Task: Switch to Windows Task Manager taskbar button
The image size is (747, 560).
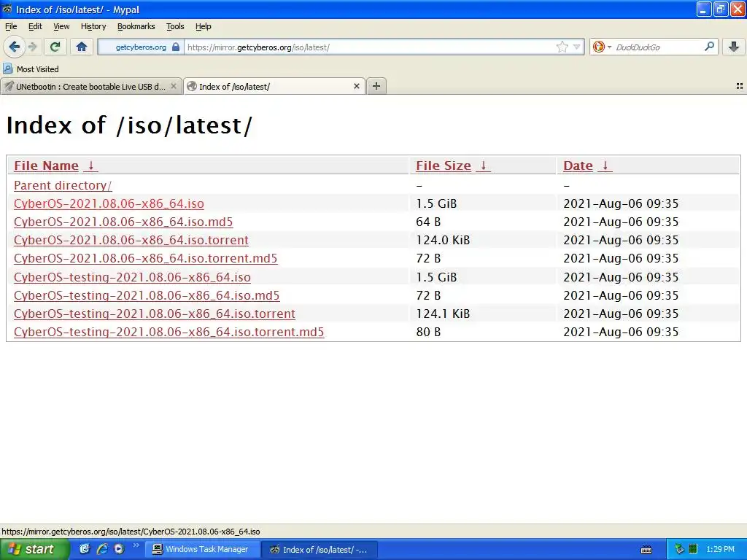Action: point(202,550)
